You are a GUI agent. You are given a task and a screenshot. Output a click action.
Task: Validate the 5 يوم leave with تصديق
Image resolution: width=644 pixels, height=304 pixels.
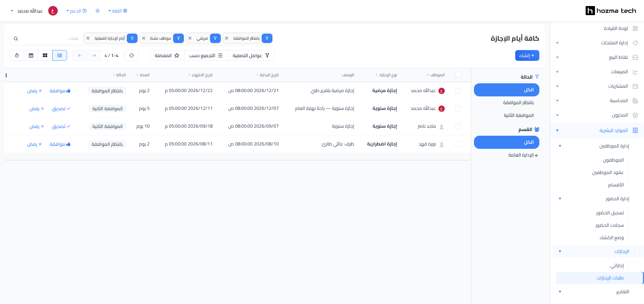pos(61,108)
